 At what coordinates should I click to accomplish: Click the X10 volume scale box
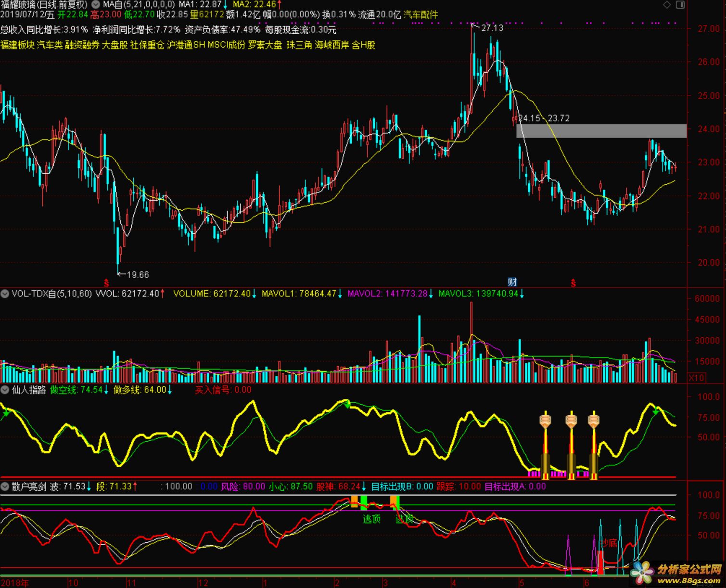click(696, 378)
